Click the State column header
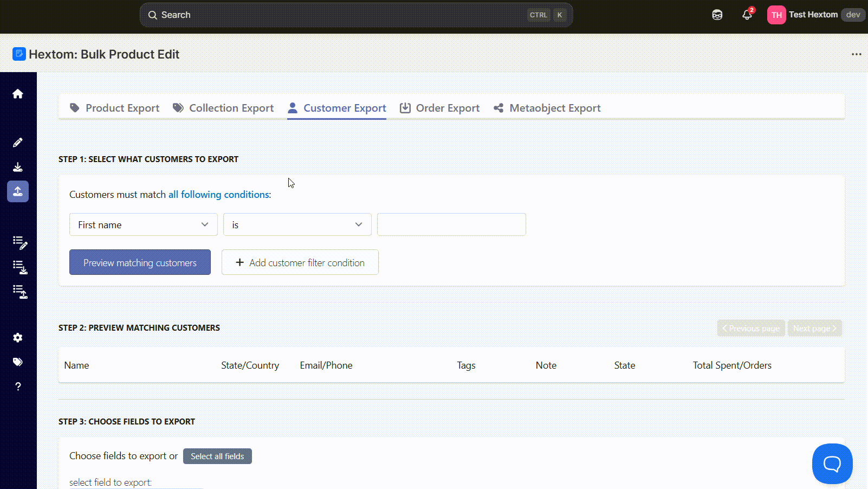 click(625, 365)
